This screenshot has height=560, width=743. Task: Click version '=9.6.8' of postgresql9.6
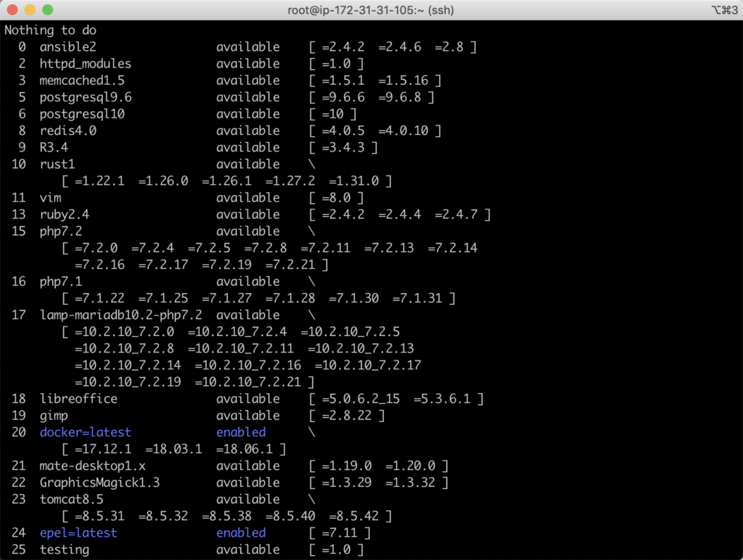click(400, 97)
